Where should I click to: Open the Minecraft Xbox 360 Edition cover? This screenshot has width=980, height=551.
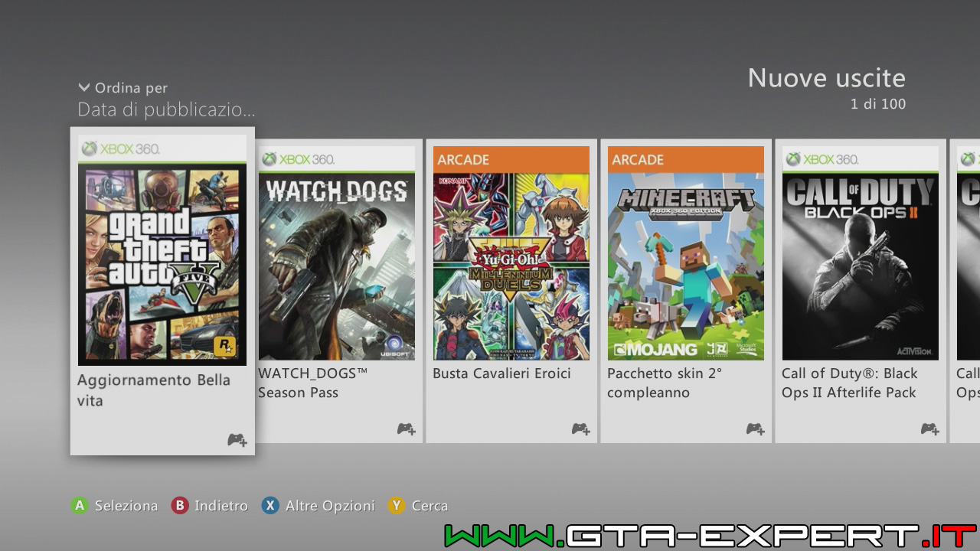(x=686, y=266)
